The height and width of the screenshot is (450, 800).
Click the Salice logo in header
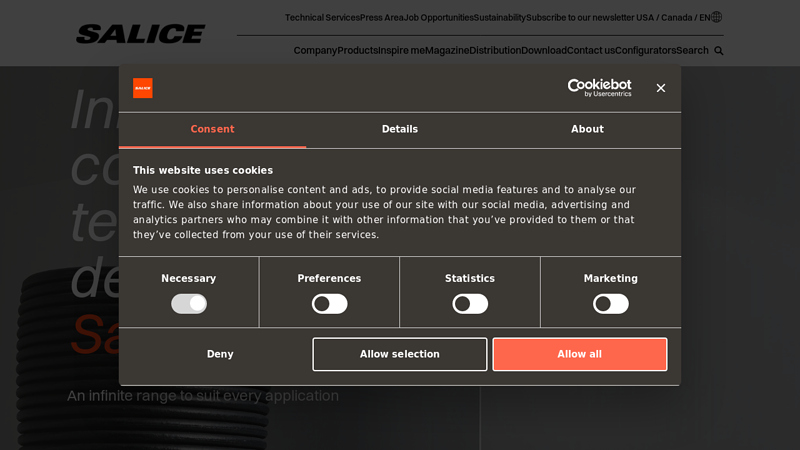click(x=141, y=34)
